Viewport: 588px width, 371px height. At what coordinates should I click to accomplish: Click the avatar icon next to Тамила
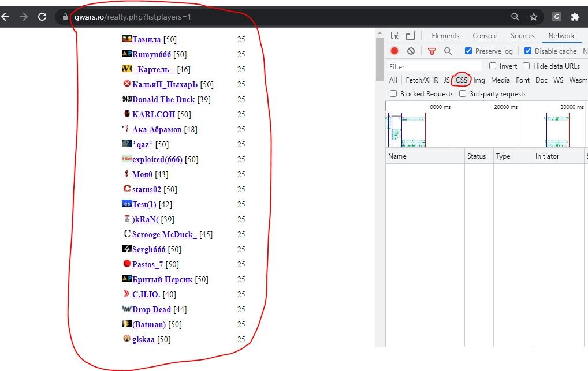click(x=126, y=38)
